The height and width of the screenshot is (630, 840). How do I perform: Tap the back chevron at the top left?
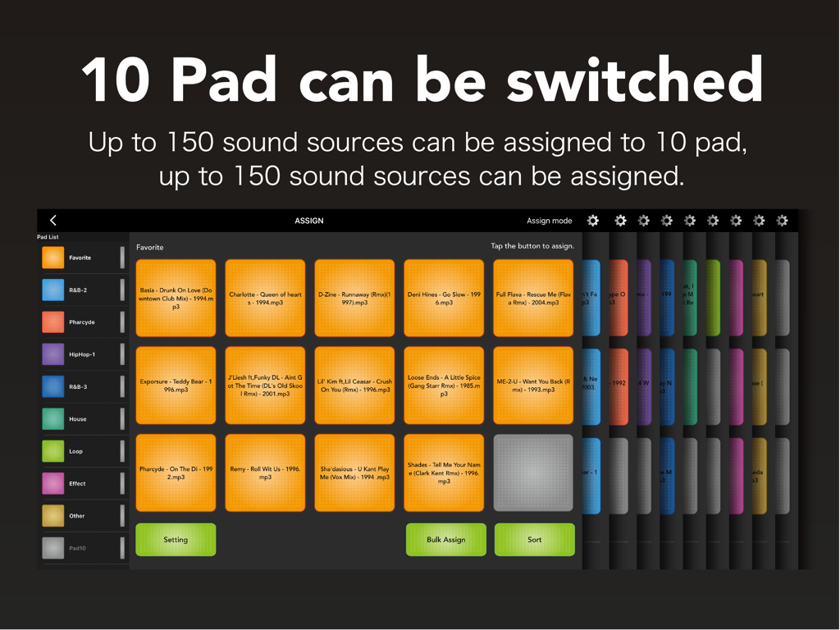click(x=52, y=220)
